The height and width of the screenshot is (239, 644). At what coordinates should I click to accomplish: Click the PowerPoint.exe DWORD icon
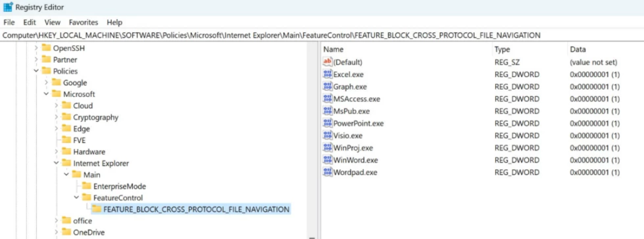point(327,123)
